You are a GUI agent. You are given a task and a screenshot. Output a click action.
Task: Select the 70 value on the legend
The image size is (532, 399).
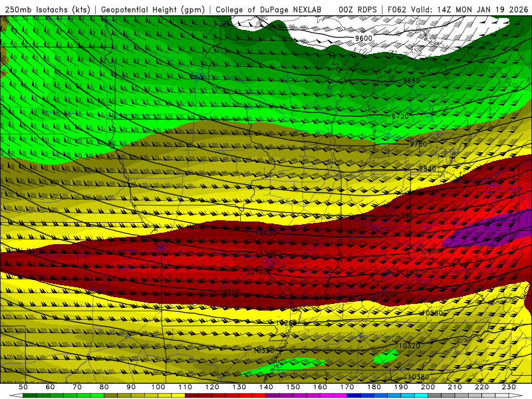pyautogui.click(x=77, y=387)
